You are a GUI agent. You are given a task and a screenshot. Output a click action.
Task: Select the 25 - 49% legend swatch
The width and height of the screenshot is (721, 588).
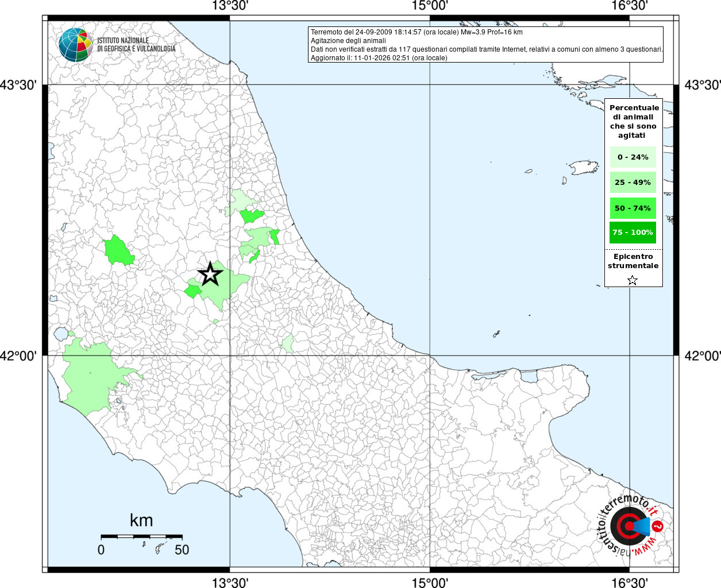(x=633, y=183)
